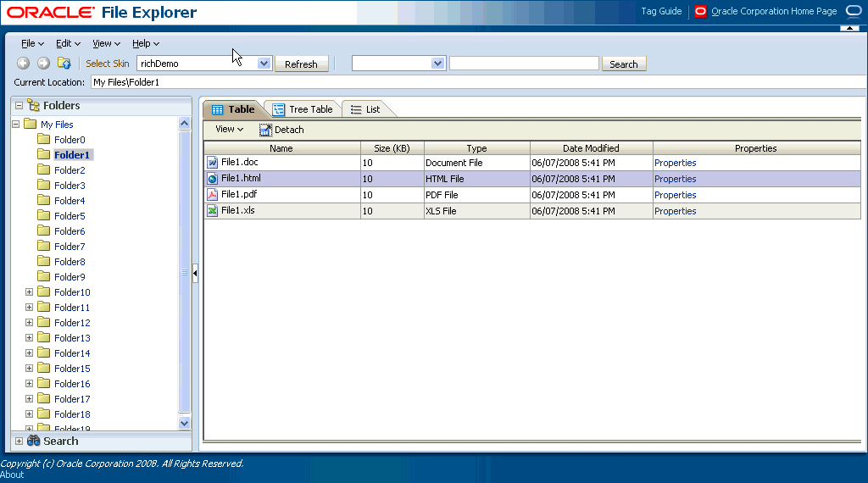Collapse the header with top-right up arrow
868x483 pixels.
tap(849, 28)
